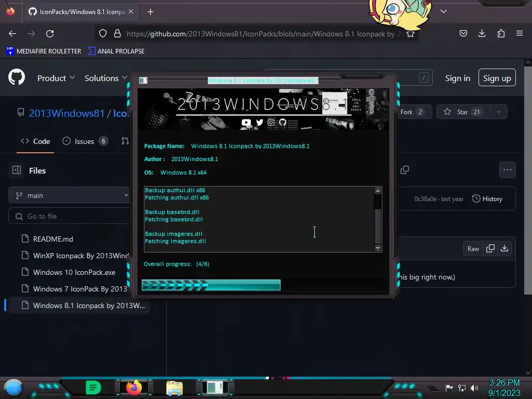Viewport: 532px width, 399px height.
Task: Open the MEDIAFIRE ROULETTER bookmark
Action: pos(44,51)
